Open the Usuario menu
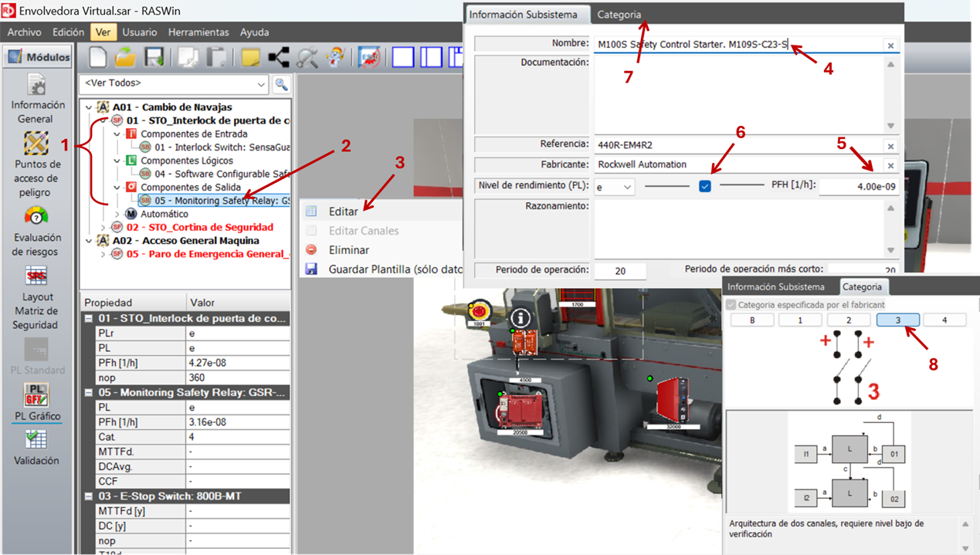Image resolution: width=980 pixels, height=555 pixels. click(139, 32)
